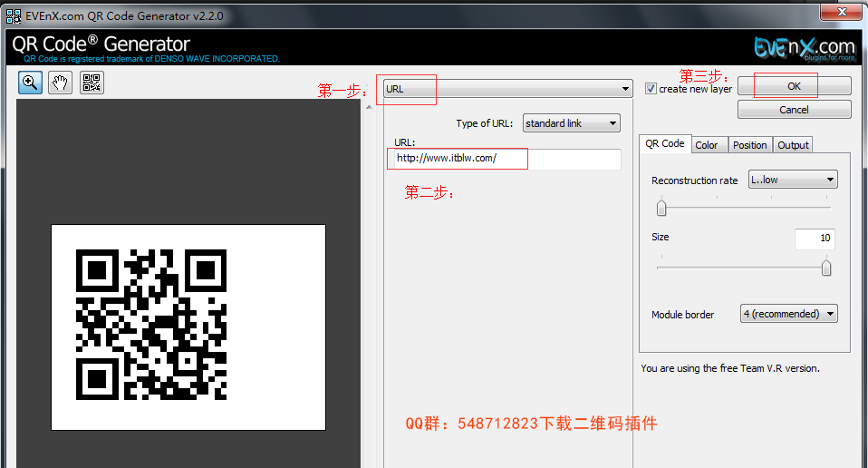The image size is (868, 468).
Task: Open the Type of URL dropdown
Action: [572, 123]
